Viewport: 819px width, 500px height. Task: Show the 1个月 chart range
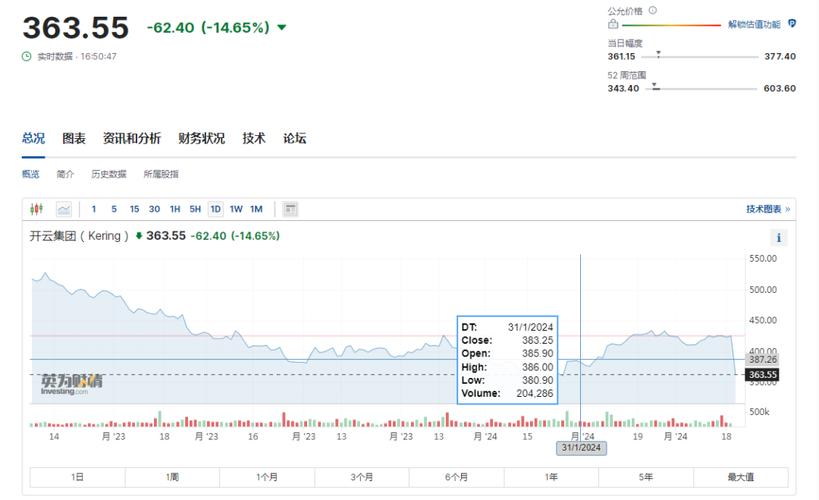pos(267,477)
